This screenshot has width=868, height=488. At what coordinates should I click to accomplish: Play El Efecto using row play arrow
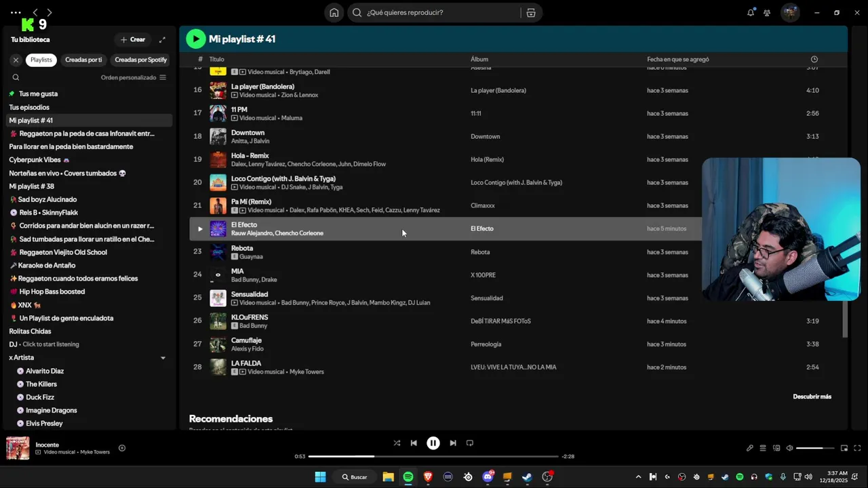tap(199, 229)
